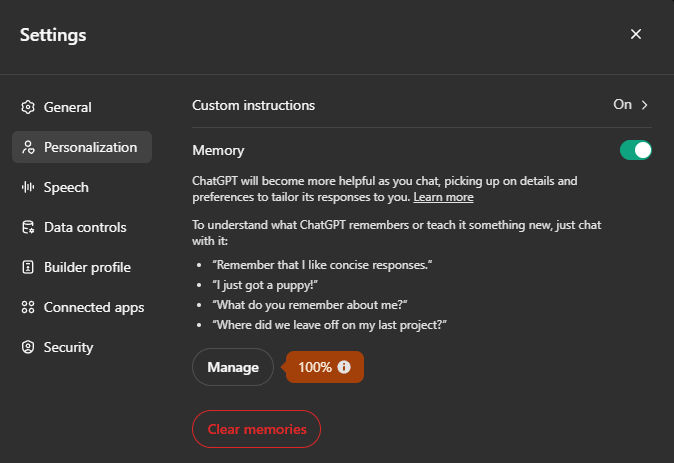Click the On status text
674x463 pixels.
point(622,104)
